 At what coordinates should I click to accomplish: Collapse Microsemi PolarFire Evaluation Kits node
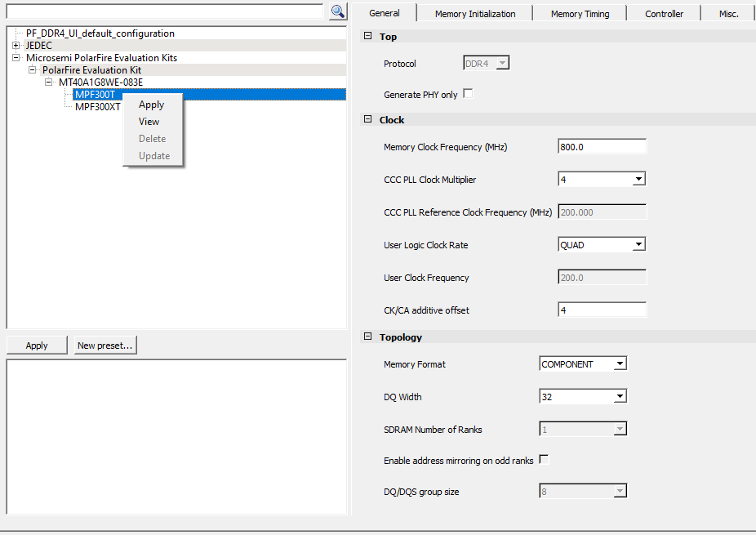point(16,58)
